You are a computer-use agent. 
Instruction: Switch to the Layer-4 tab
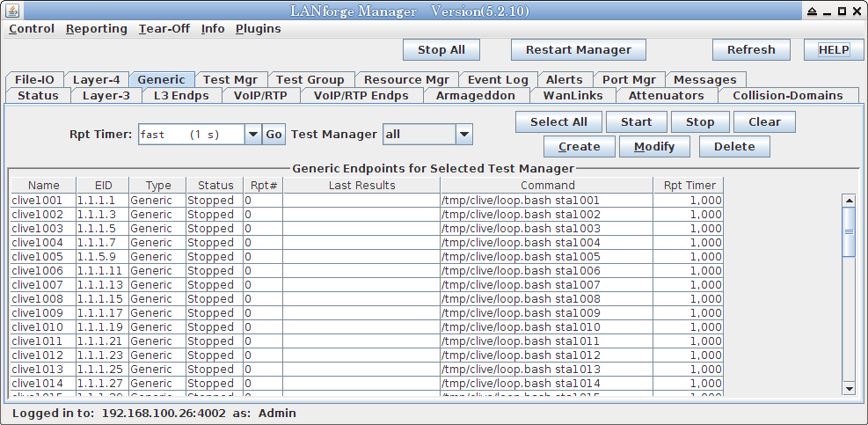coord(97,80)
